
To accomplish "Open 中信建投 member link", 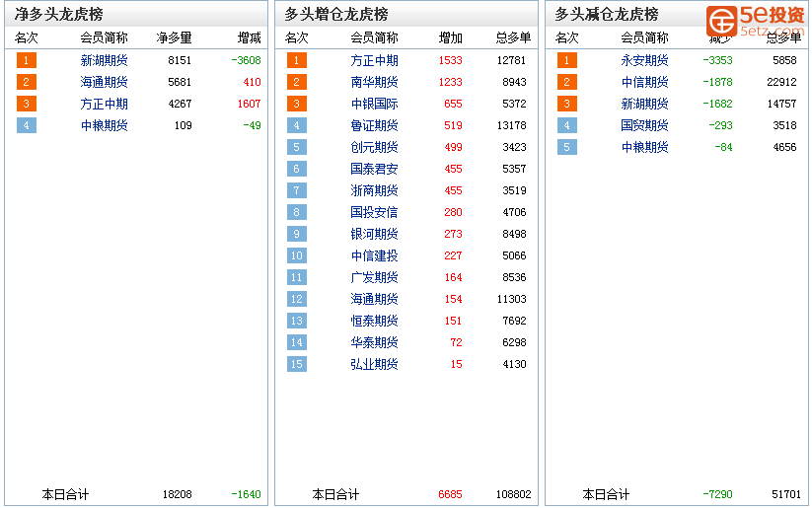I will coord(374,256).
